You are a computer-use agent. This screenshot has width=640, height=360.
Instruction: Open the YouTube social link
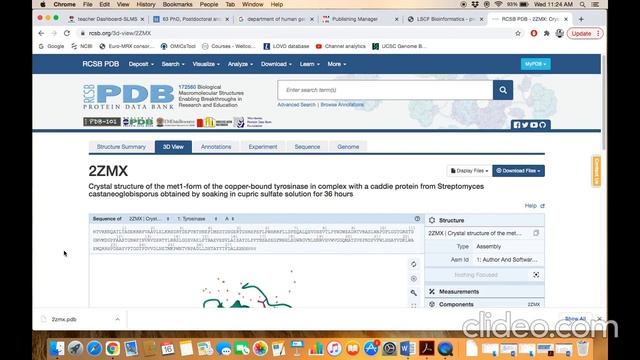coord(534,125)
